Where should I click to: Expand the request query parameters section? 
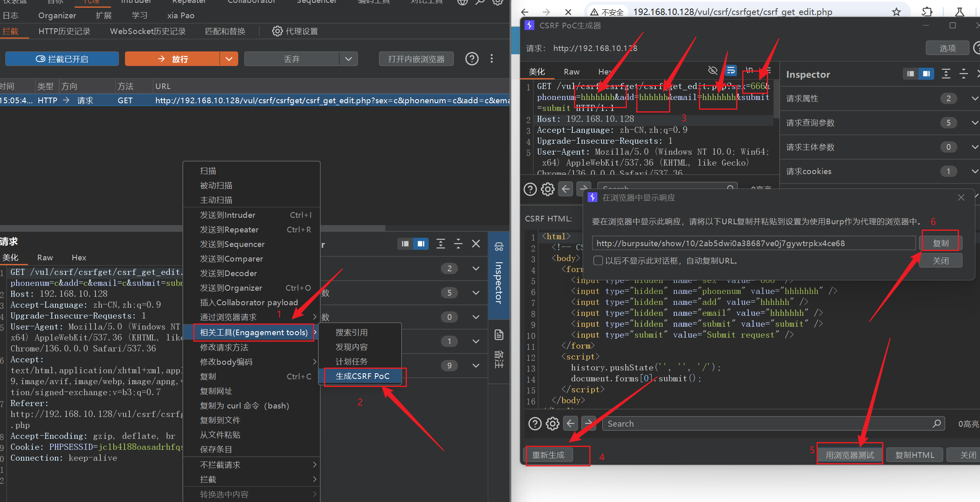pyautogui.click(x=974, y=123)
